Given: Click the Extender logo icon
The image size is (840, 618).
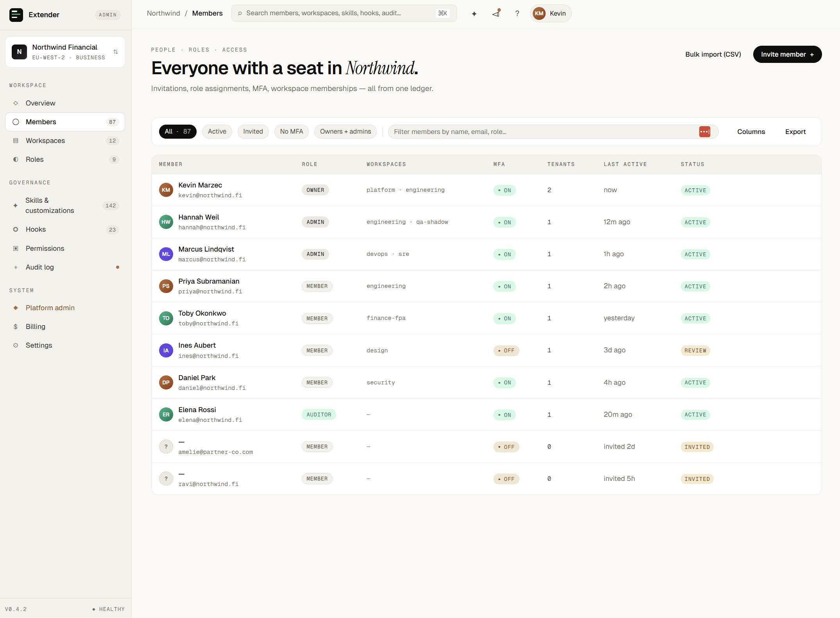Looking at the screenshot, I should point(16,15).
